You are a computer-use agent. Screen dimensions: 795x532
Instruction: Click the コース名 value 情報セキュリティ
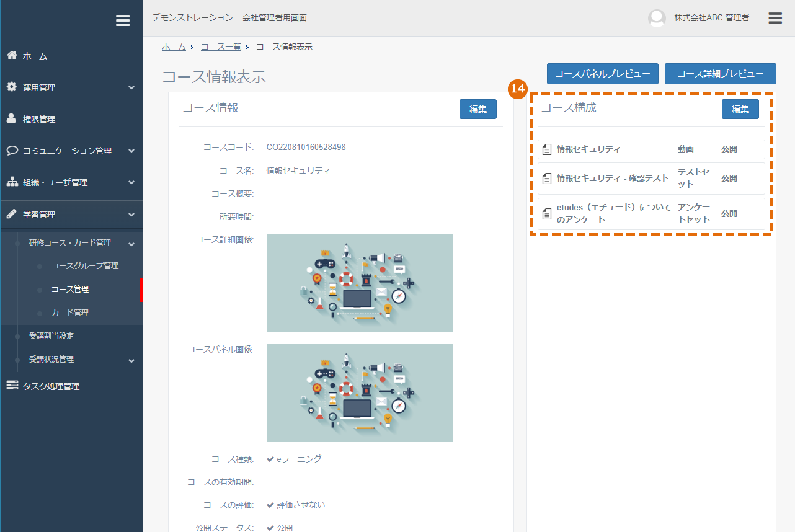click(x=298, y=171)
